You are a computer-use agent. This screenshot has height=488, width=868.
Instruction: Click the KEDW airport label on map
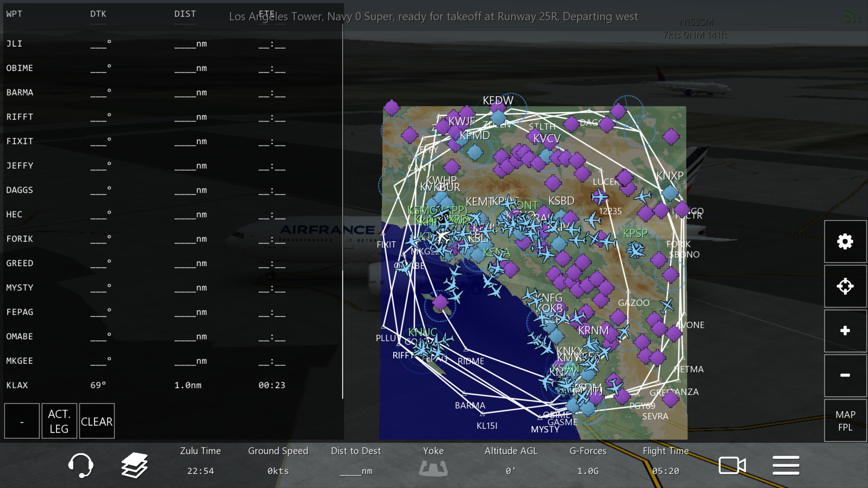click(x=498, y=101)
